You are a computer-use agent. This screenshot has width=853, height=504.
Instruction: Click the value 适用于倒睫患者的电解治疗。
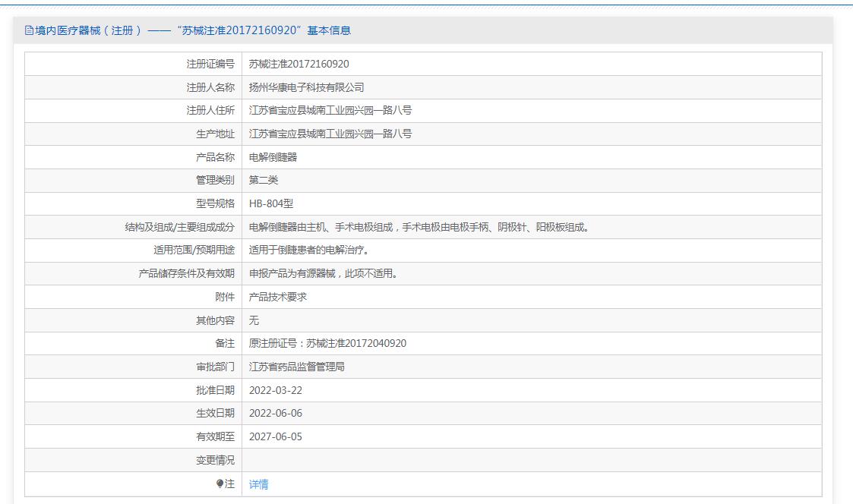click(x=310, y=250)
